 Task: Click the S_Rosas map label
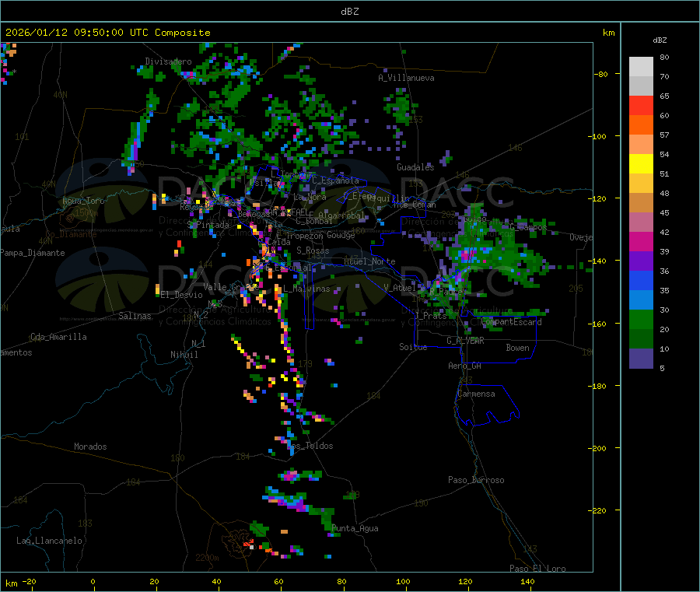313,250
